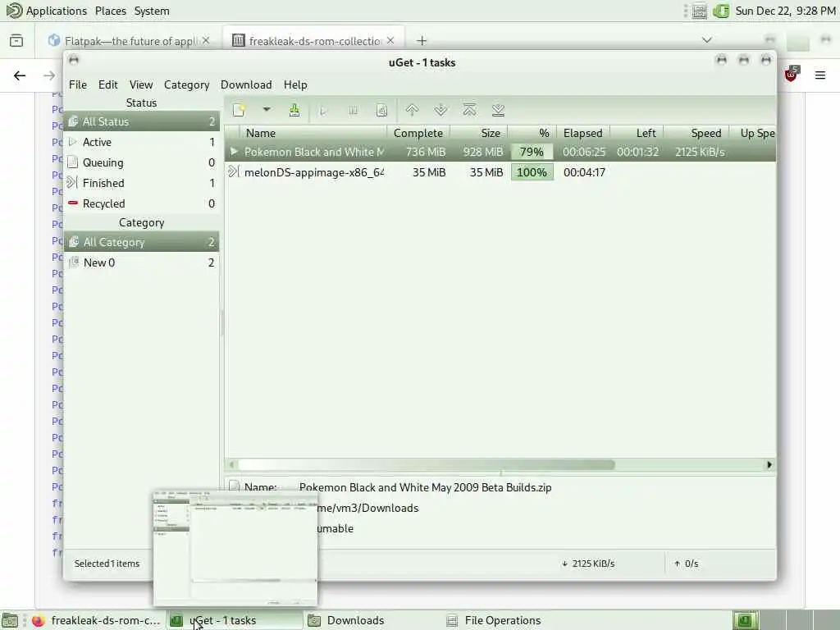Click the workspace switcher in bottom panel
Image resolution: width=840 pixels, height=630 pixels.
pyautogui.click(x=787, y=620)
